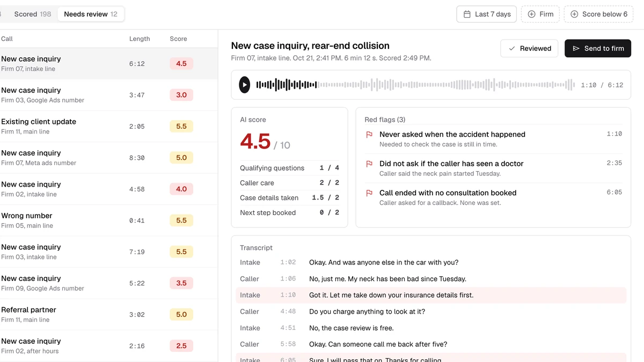This screenshot has height=362, width=644.
Task: Click the 1:02 transcript timestamp
Action: 288,263
